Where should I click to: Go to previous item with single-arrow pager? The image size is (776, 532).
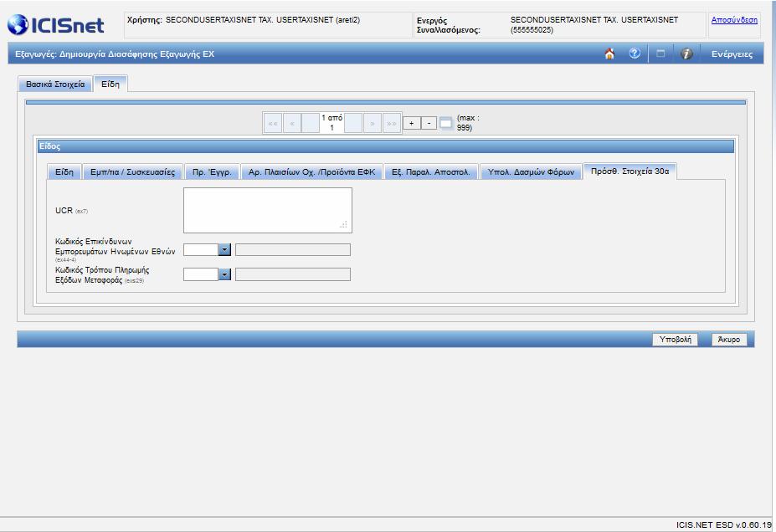coord(292,123)
